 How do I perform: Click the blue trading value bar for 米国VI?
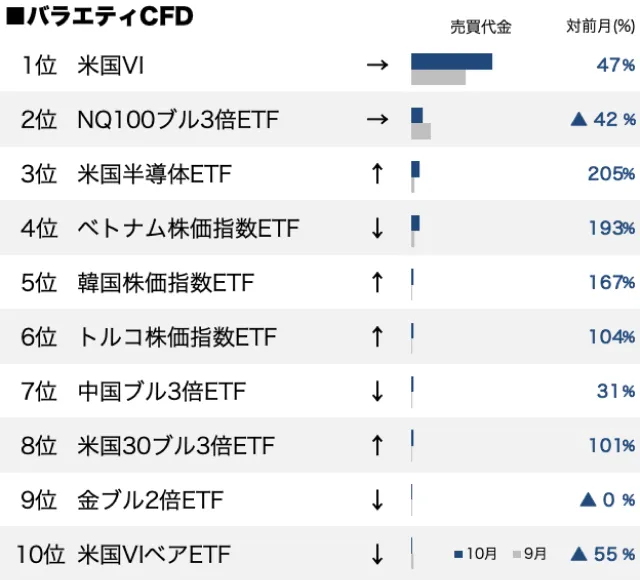451,61
